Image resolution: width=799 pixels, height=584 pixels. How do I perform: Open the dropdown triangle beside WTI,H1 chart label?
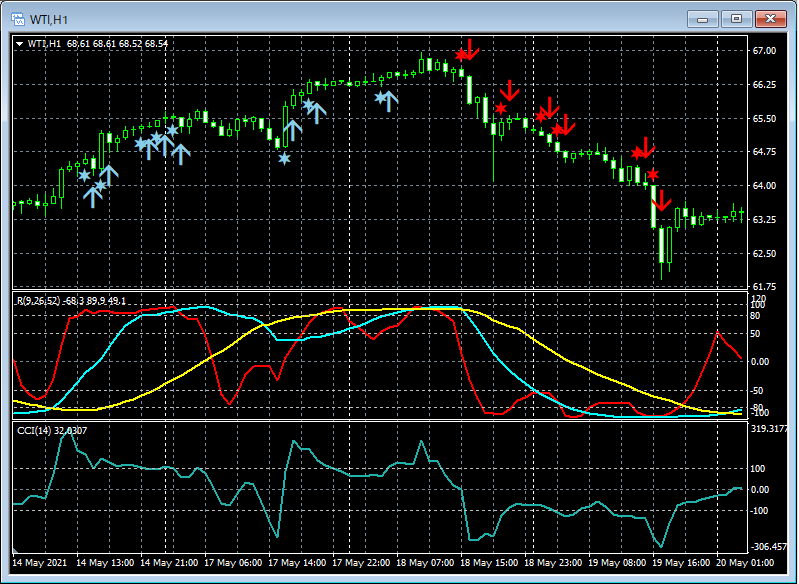point(20,43)
